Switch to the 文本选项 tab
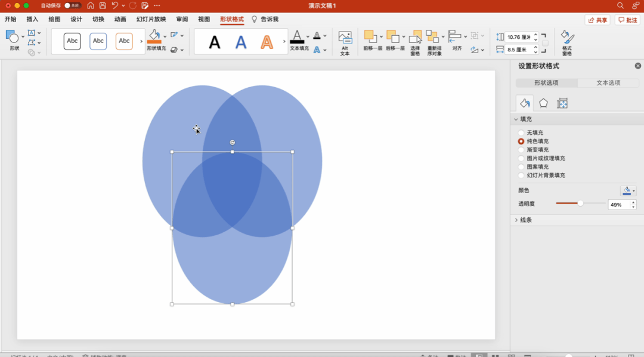The width and height of the screenshot is (644, 357). (x=608, y=83)
